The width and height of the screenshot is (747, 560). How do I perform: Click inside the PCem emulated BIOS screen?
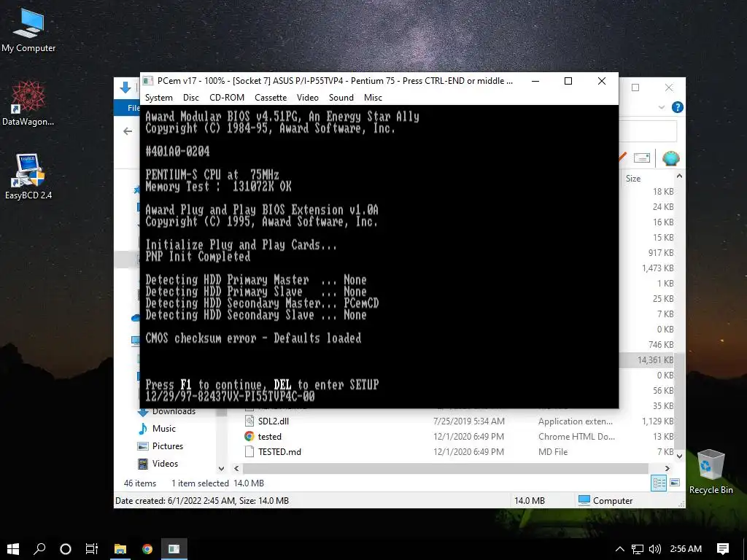click(x=379, y=256)
